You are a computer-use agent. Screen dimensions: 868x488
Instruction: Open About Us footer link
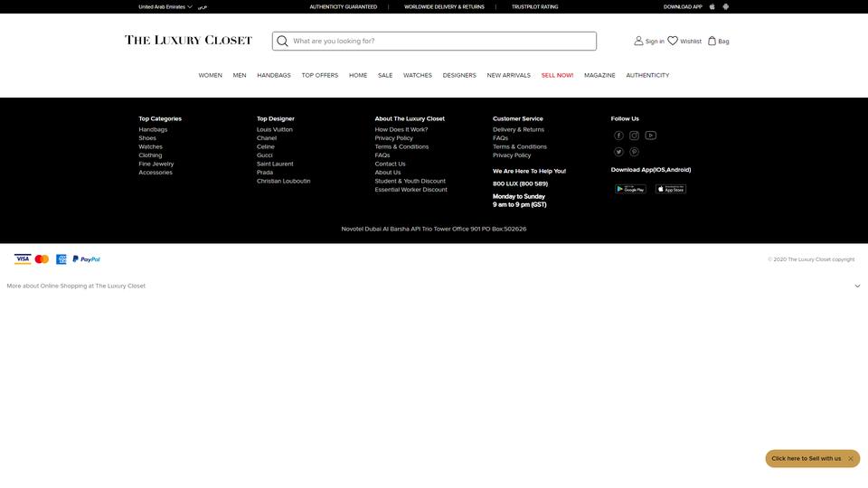click(388, 173)
